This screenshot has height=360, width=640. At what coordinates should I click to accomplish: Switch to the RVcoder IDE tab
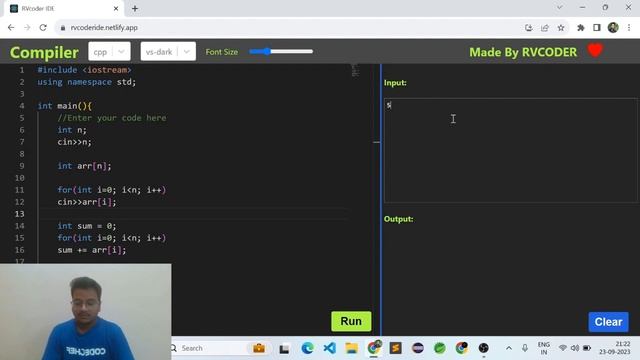pos(63,9)
